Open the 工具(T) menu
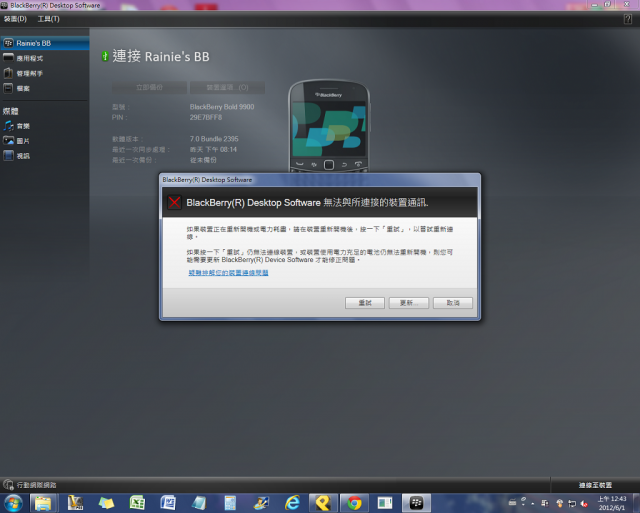Viewport: 640px width, 513px height. click(x=49, y=19)
